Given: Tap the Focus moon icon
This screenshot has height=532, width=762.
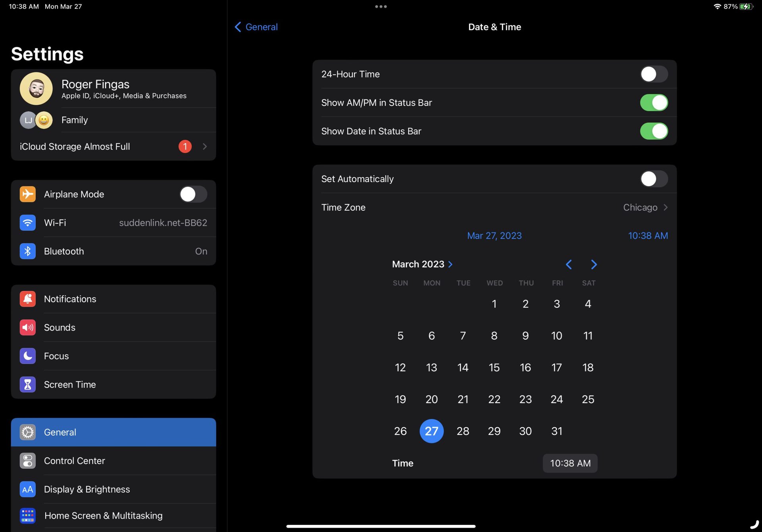Looking at the screenshot, I should pos(27,356).
